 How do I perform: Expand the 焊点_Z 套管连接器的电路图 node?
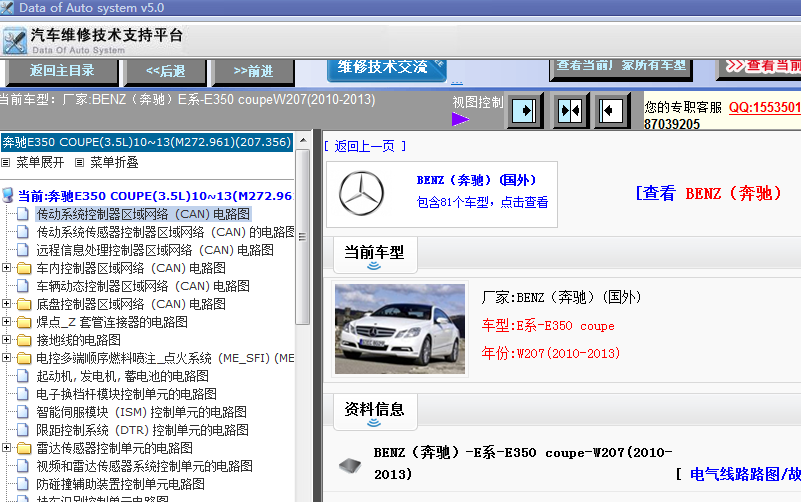pyautogui.click(x=6, y=321)
